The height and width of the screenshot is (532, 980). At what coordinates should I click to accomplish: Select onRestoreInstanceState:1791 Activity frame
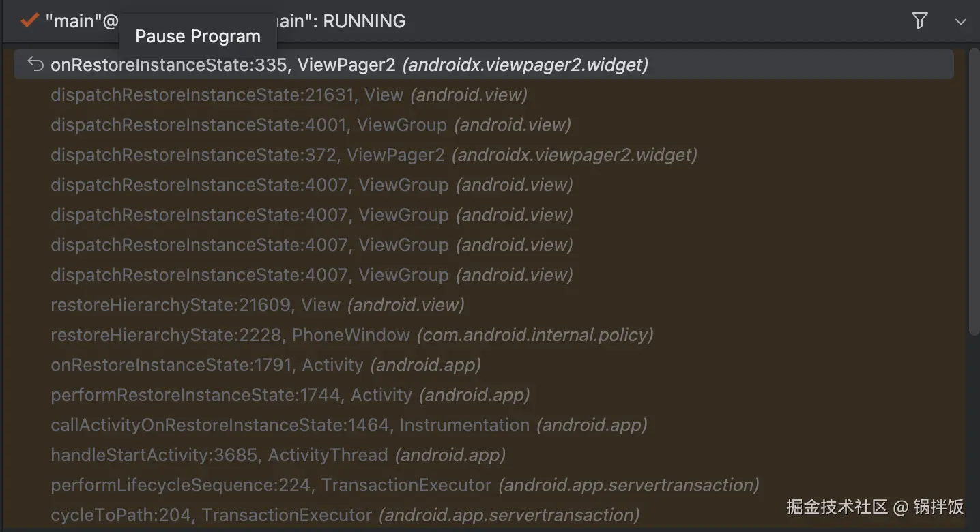(265, 365)
